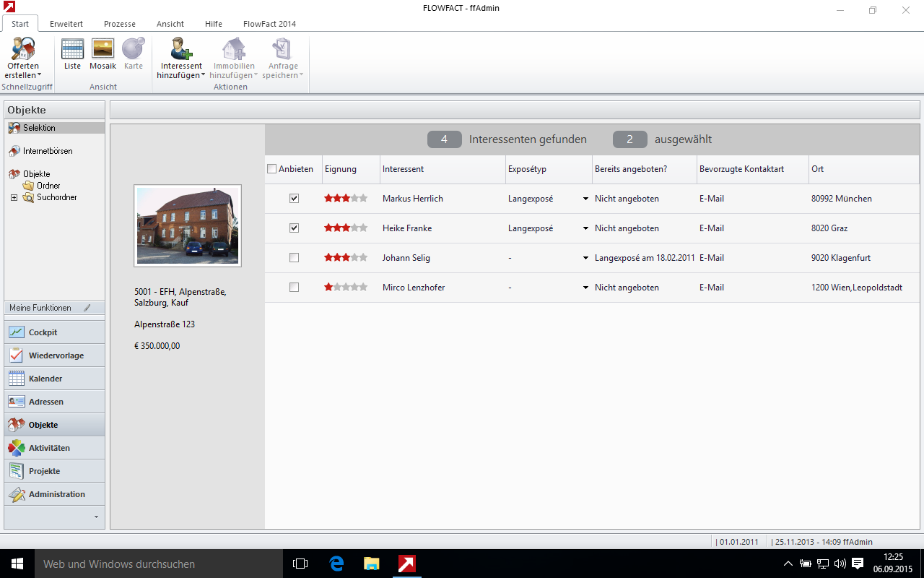This screenshot has width=924, height=578.
Task: Open the Prozesse ribbon tab
Action: pyautogui.click(x=119, y=24)
